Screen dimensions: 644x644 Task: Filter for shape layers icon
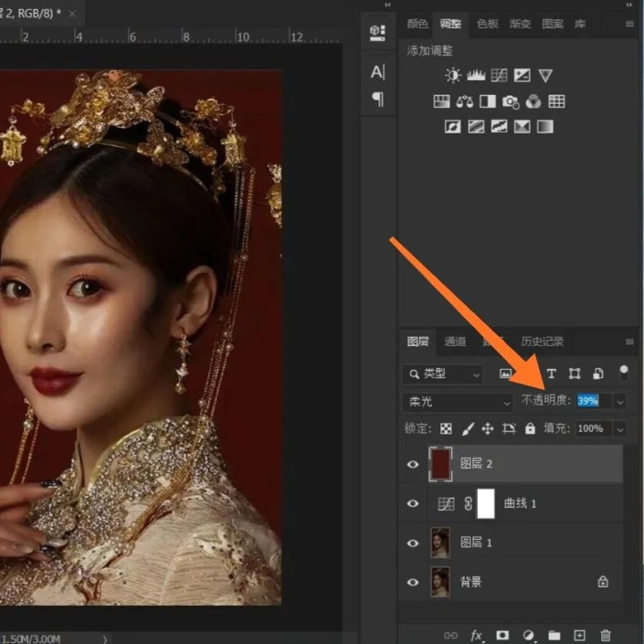tap(575, 374)
